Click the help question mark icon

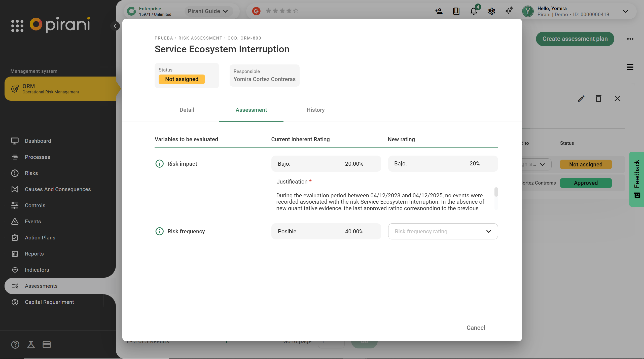tap(15, 344)
